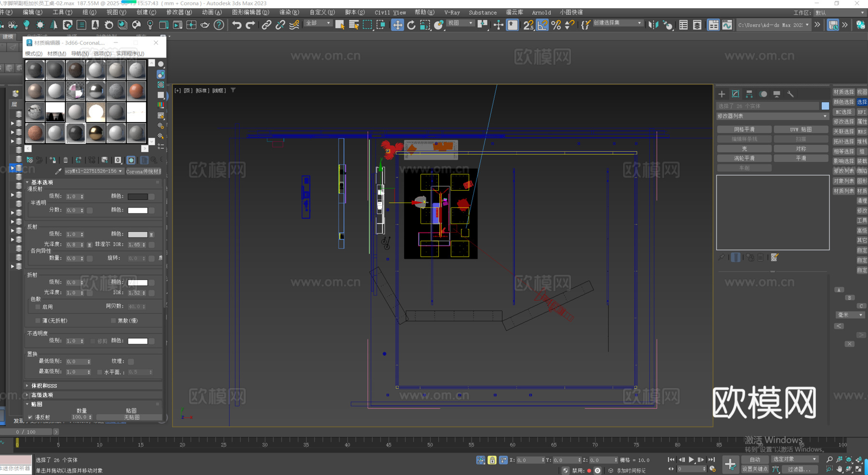The image size is (868, 475).
Task: Open the Arnold menu
Action: click(541, 13)
